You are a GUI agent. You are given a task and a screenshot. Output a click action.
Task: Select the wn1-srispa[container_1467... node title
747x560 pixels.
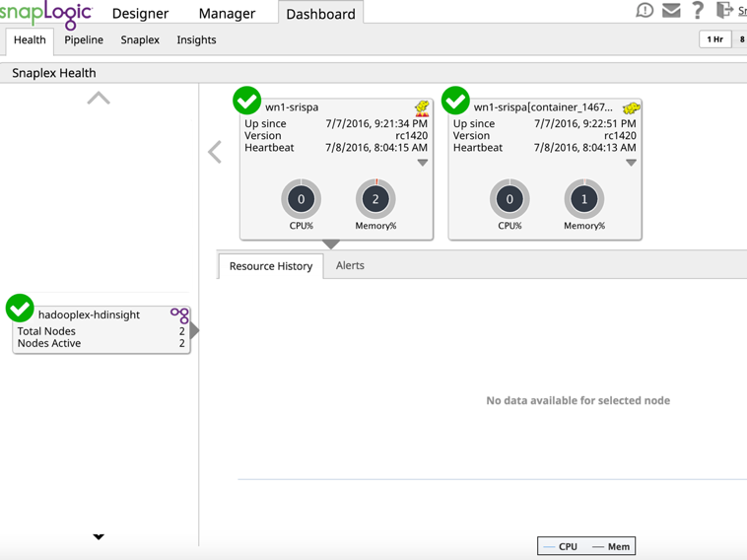[x=543, y=107]
